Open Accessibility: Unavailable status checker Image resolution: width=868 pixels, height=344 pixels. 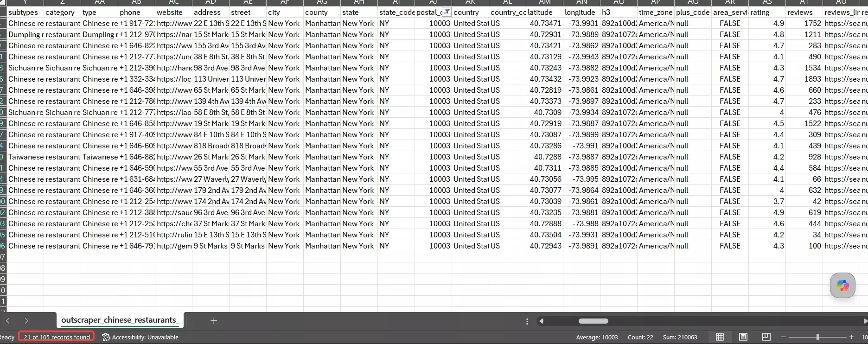coord(140,337)
